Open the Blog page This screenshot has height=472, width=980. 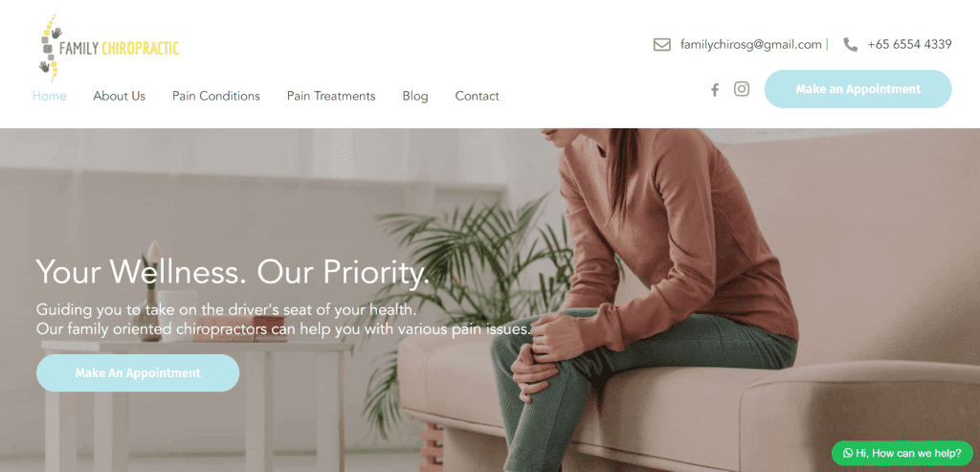415,96
